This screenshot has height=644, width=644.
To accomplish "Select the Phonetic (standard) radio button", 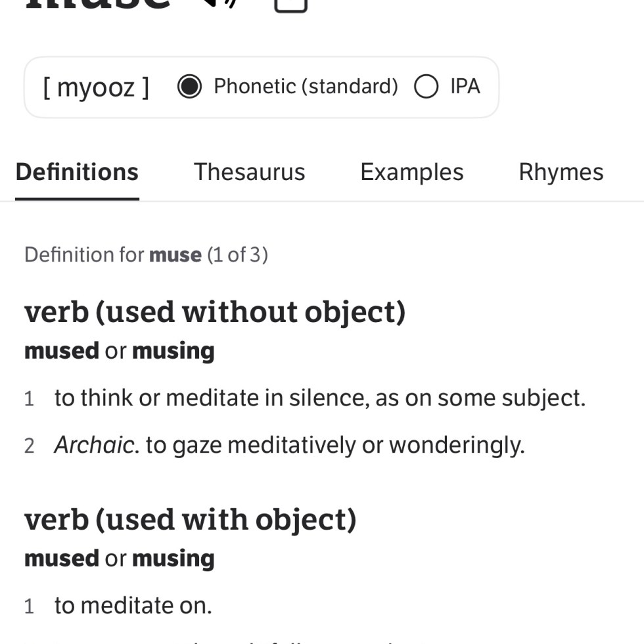I will coord(189,87).
